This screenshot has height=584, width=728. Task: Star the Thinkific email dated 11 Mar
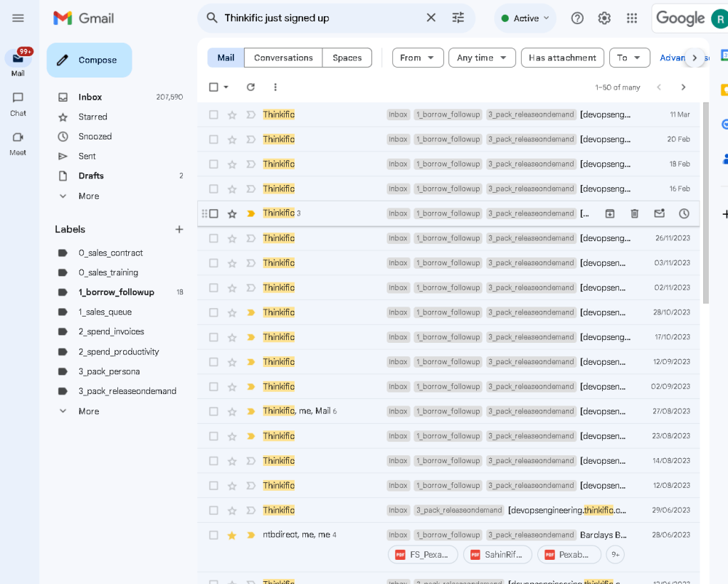232,115
